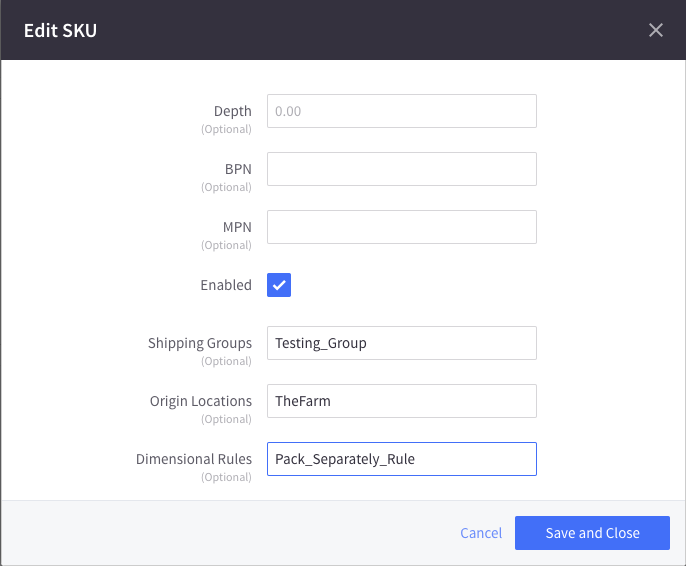
Task: Close the Edit SKU dialog with X
Action: pos(656,30)
